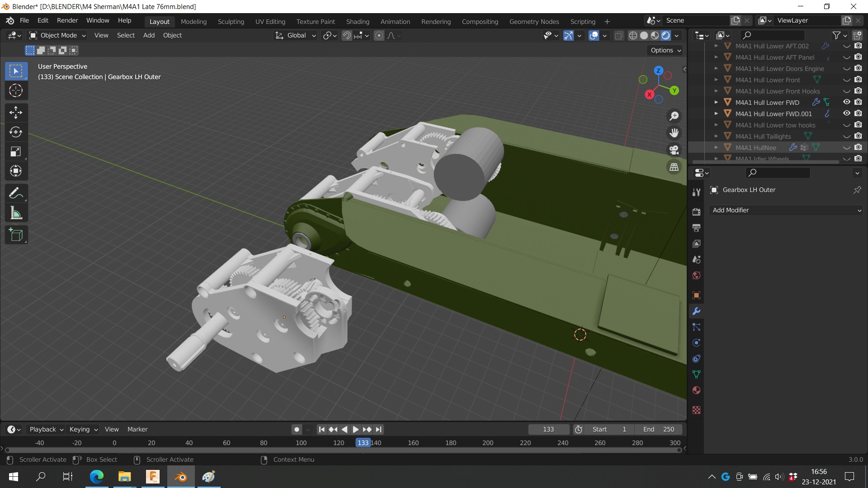This screenshot has height=488, width=868.
Task: Select the Scale tool
Action: (16, 151)
